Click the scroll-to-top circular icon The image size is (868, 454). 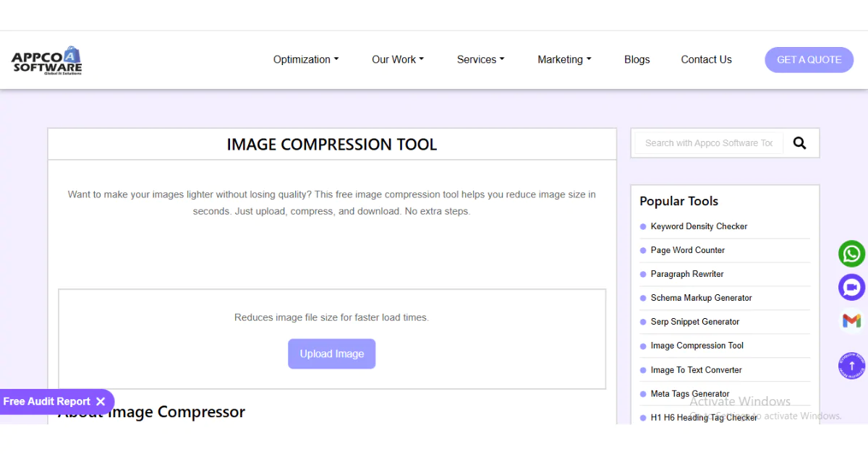[851, 365]
